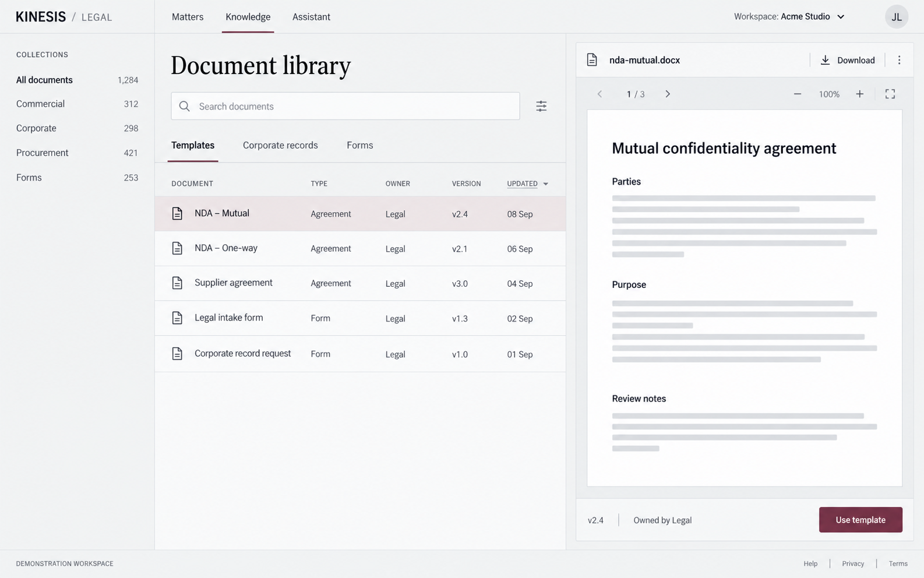Select the NDA – One-way row name
The width and height of the screenshot is (924, 578).
[226, 248]
